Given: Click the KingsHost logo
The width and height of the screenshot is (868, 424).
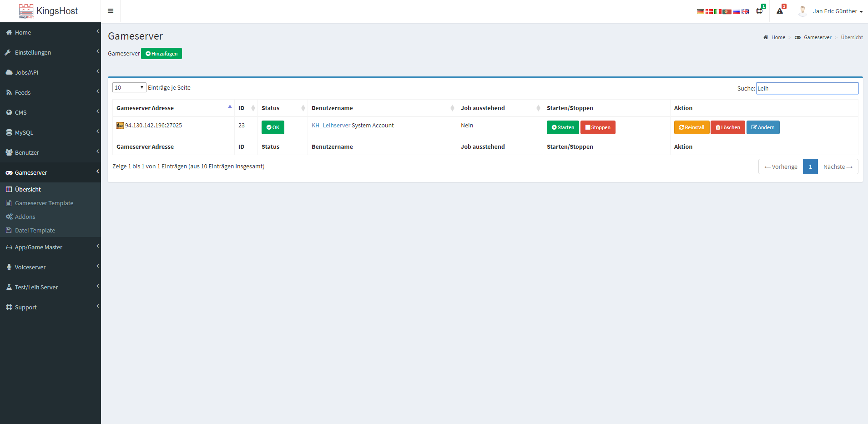Looking at the screenshot, I should 49,11.
